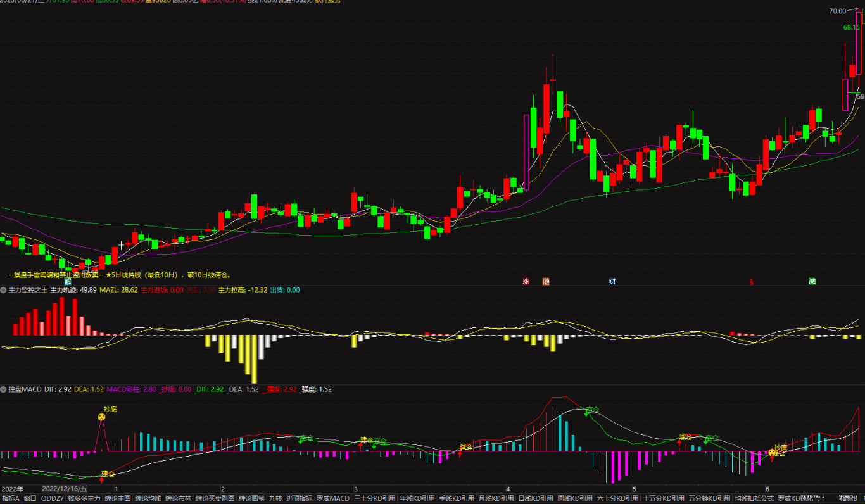Click the 解 marker icon below the chart
Screen dimensions: 865x504
[x=85, y=281]
